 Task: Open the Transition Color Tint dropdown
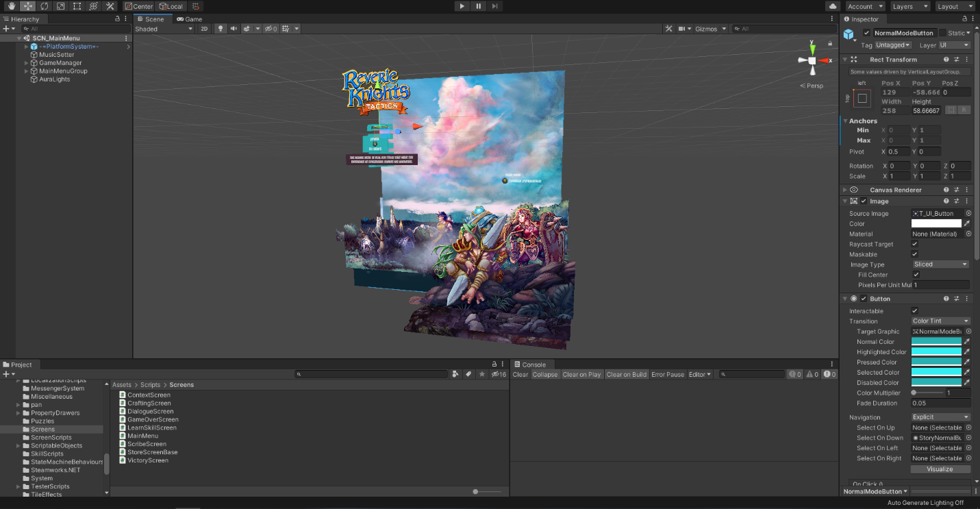pos(941,321)
